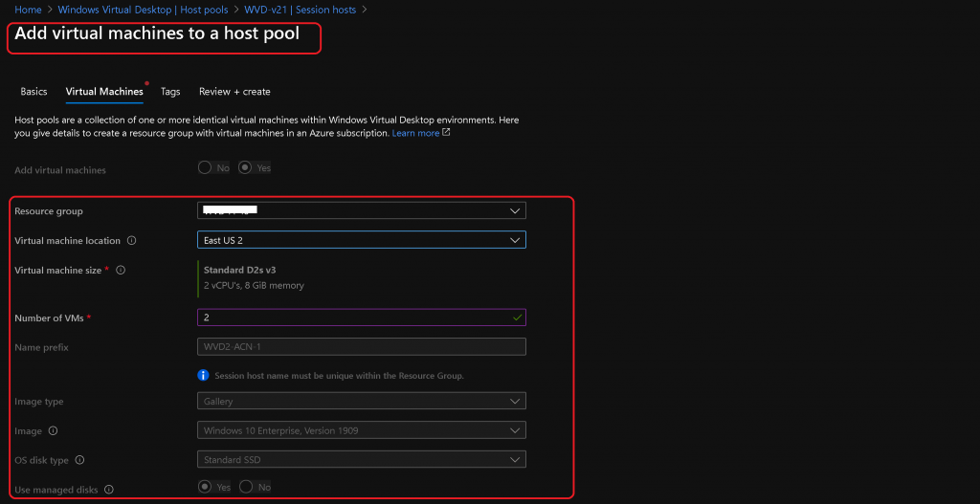Select Yes for Add virtual machines
Screen dimensions: 980x504
point(246,168)
